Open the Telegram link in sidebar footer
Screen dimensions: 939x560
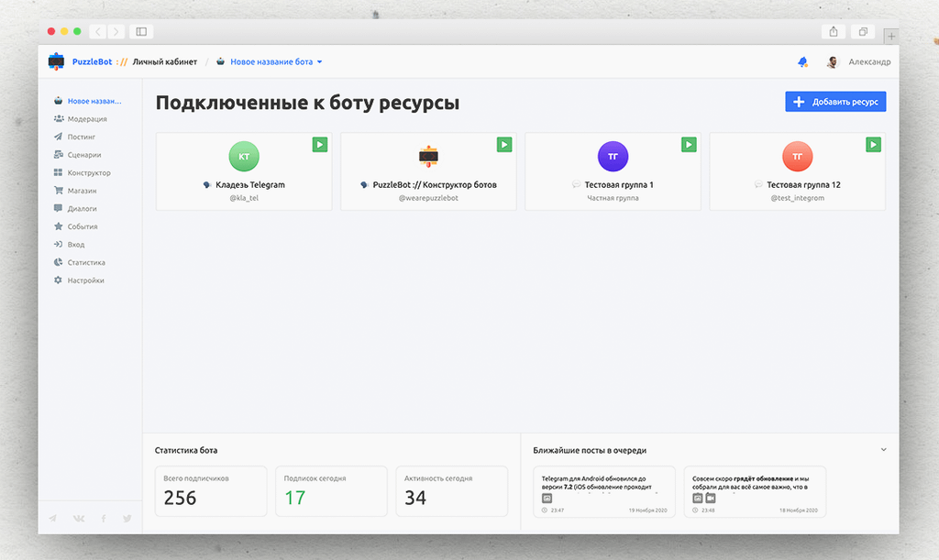(x=52, y=518)
